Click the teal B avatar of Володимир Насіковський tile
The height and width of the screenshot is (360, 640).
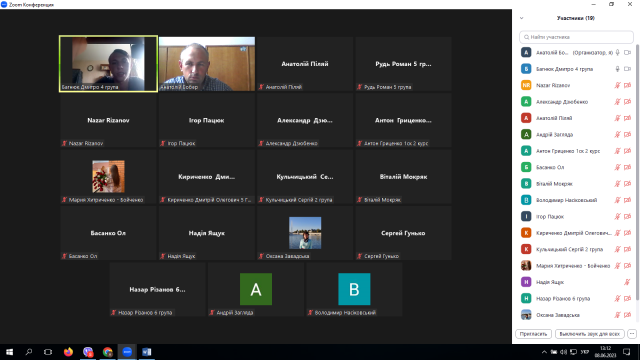coord(354,289)
